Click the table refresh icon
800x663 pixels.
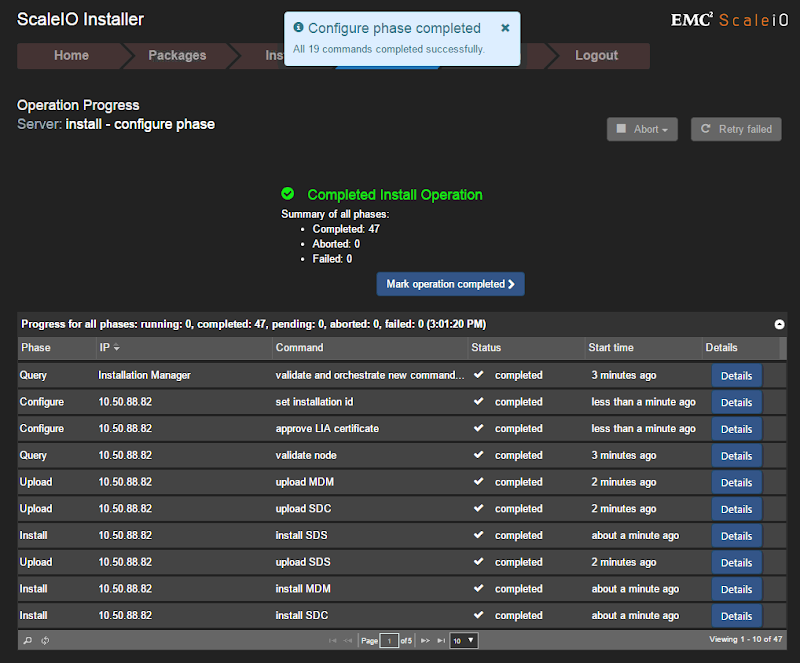click(45, 640)
